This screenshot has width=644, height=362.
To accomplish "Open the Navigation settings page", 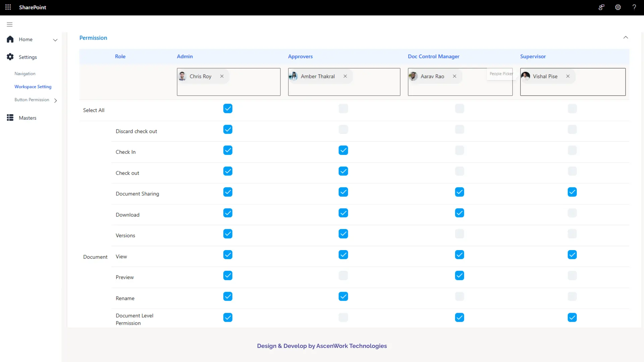I will click(x=25, y=73).
